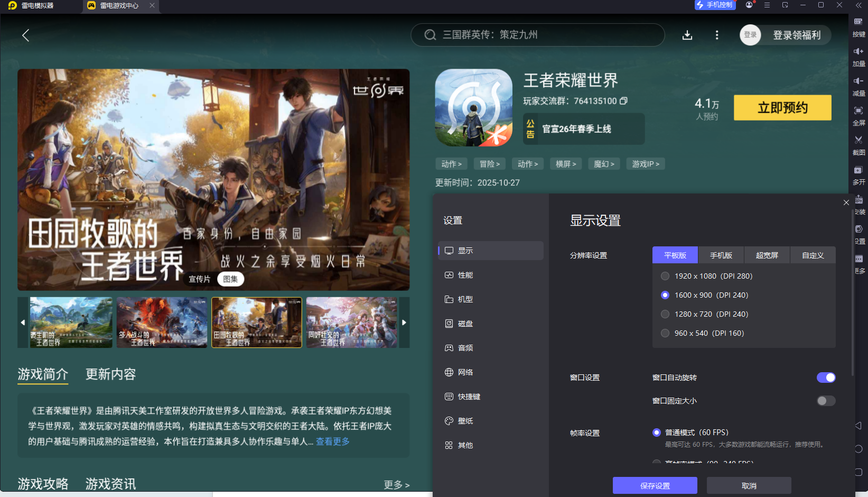Click the 立即预约 reservation button
The width and height of the screenshot is (868, 497).
click(x=782, y=107)
